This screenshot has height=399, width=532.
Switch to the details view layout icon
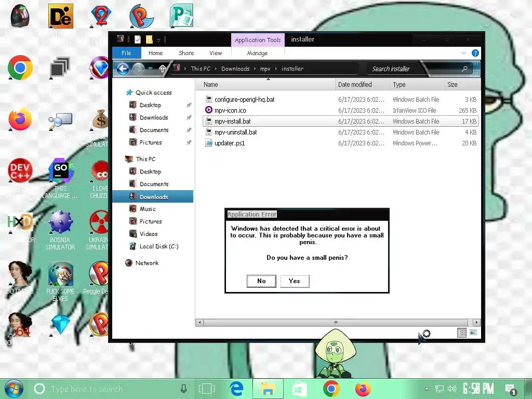click(x=462, y=332)
